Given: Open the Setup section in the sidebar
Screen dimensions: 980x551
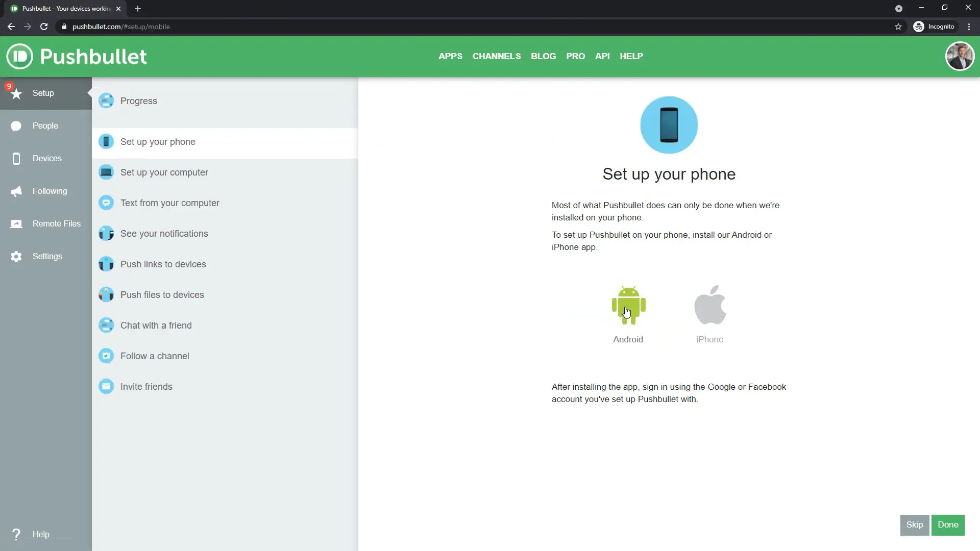Looking at the screenshot, I should [x=43, y=93].
